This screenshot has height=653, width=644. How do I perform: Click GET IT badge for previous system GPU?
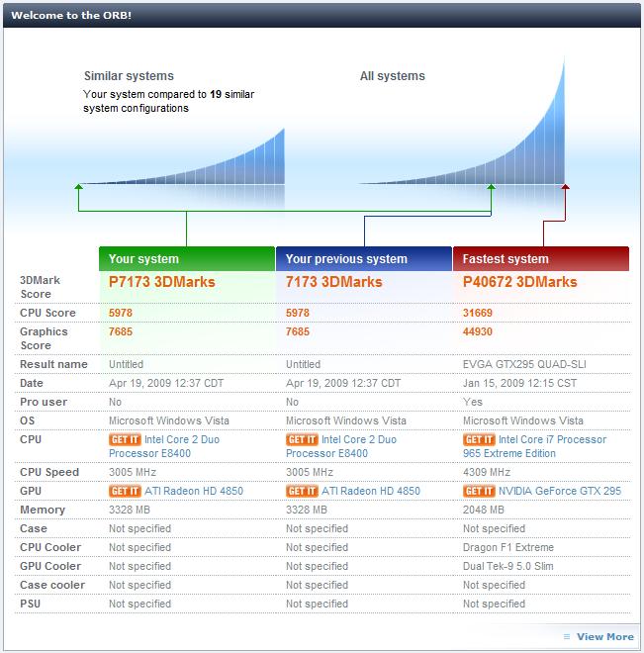tap(302, 491)
